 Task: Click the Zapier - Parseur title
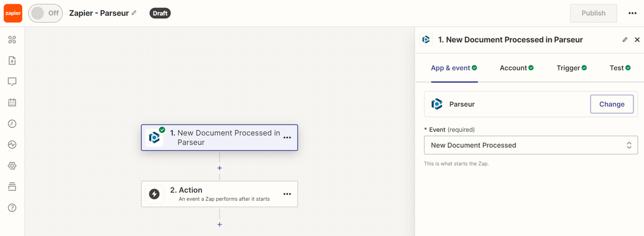tap(99, 13)
